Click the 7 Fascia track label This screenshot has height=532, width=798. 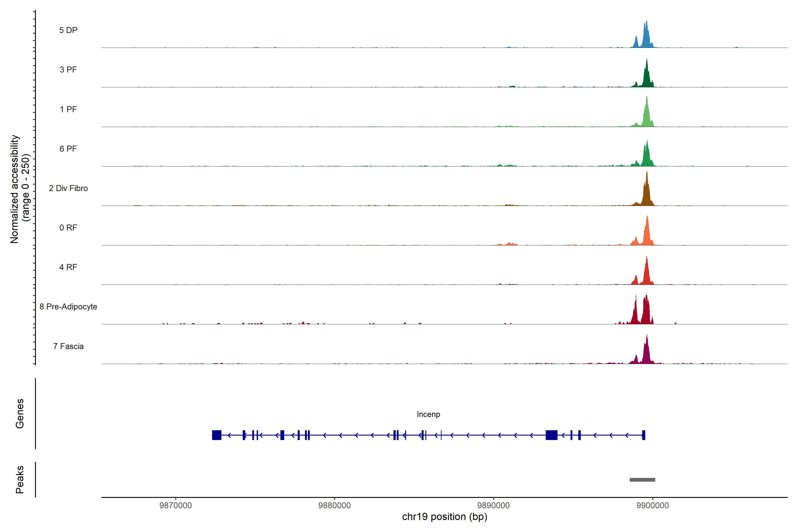[68, 346]
